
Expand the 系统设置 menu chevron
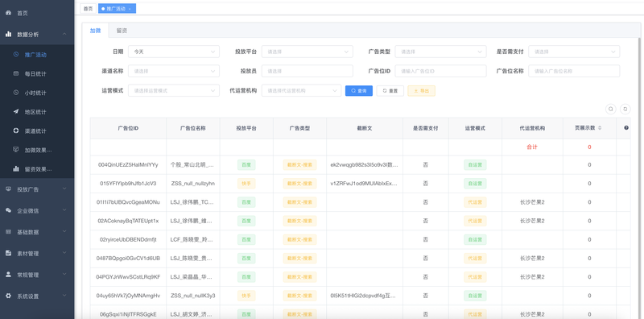click(64, 296)
